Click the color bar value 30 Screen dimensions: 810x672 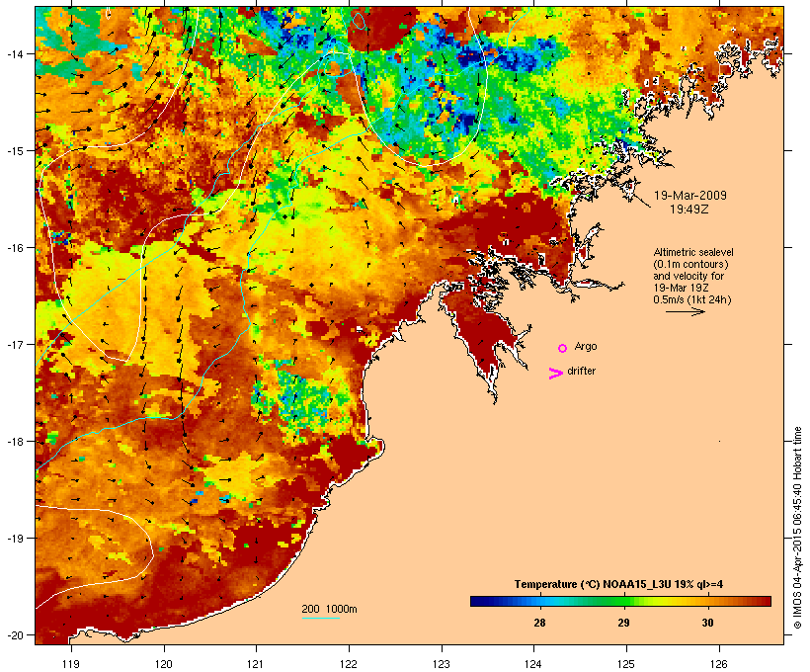click(x=707, y=623)
